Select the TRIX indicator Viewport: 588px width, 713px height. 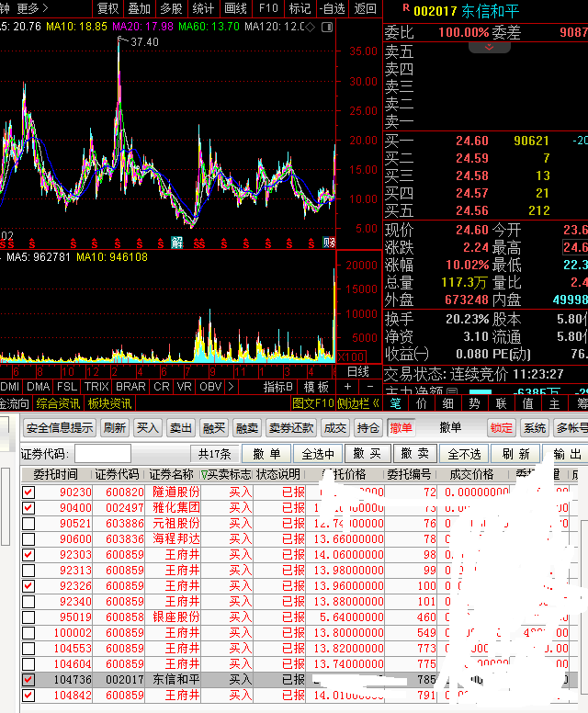(x=96, y=387)
